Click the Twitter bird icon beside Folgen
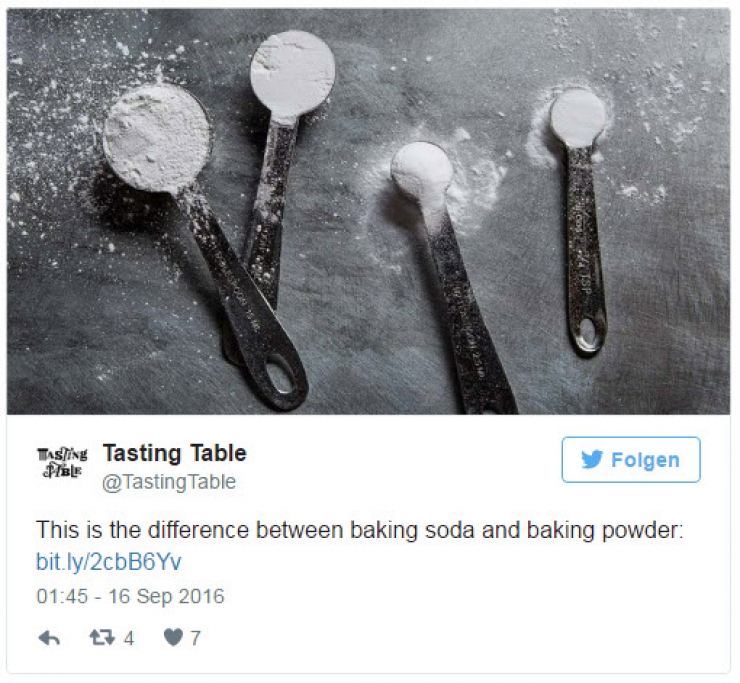 point(592,459)
